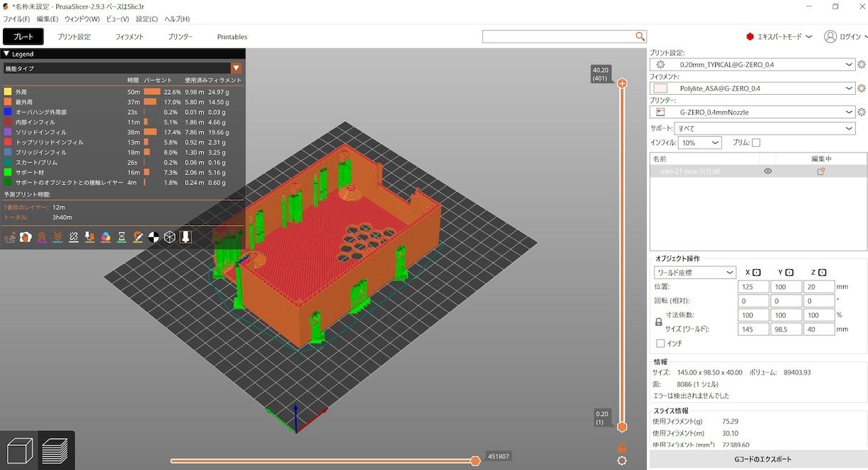Open printer settings gear next to G-ZERO_0.4mmNozzle
The width and height of the screenshot is (868, 470).
coord(862,112)
